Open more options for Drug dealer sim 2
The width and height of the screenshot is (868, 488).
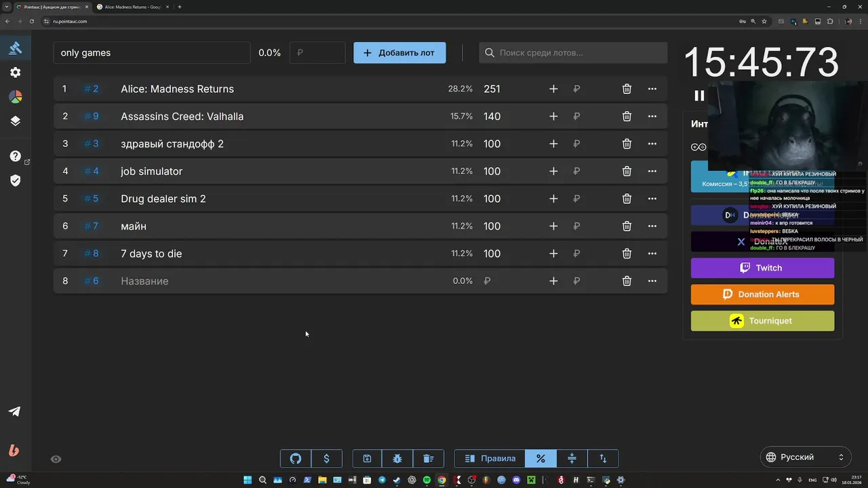tap(652, 199)
